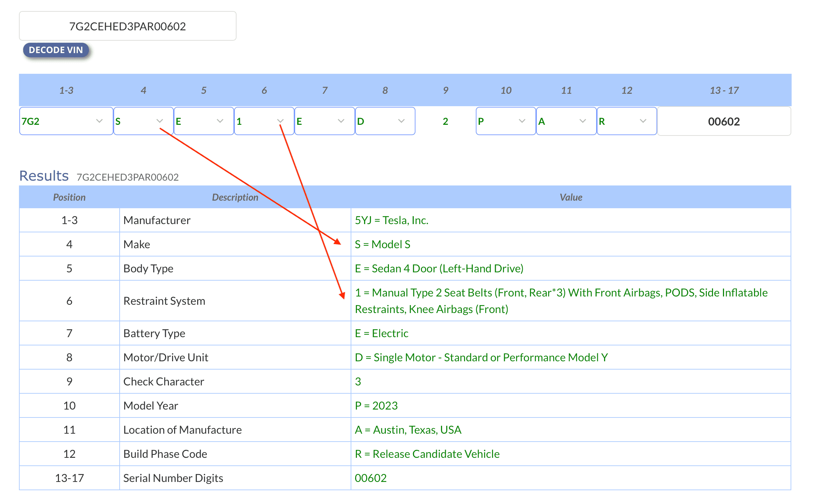Expand the position 7 'E' dropdown
This screenshot has height=504, width=813.
(x=325, y=121)
